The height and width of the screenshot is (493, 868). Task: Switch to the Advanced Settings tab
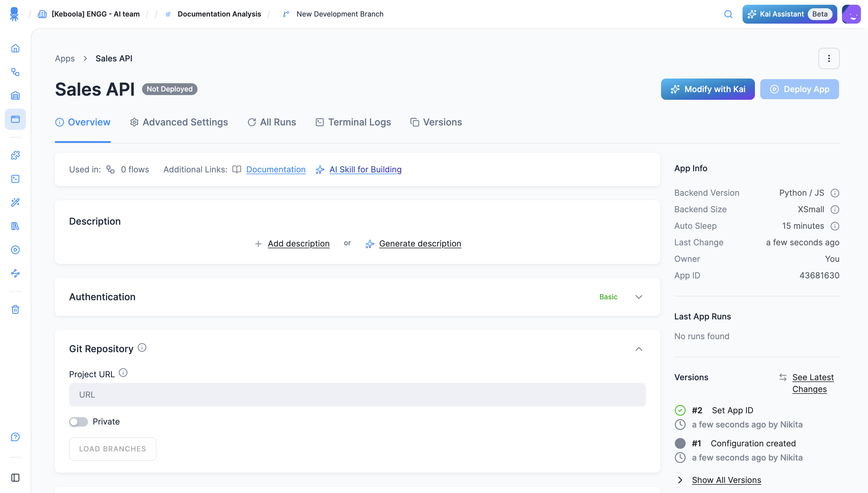coord(179,122)
